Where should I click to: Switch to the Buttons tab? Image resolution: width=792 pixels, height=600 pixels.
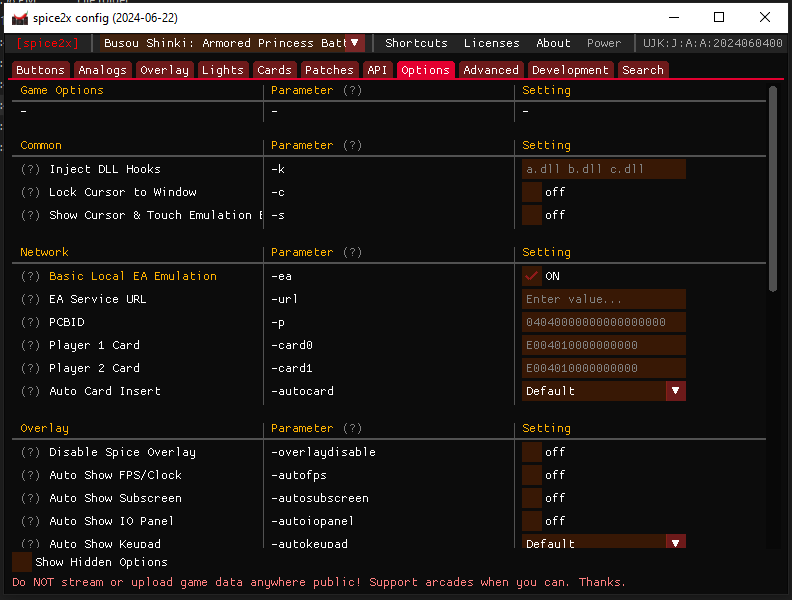tap(40, 70)
